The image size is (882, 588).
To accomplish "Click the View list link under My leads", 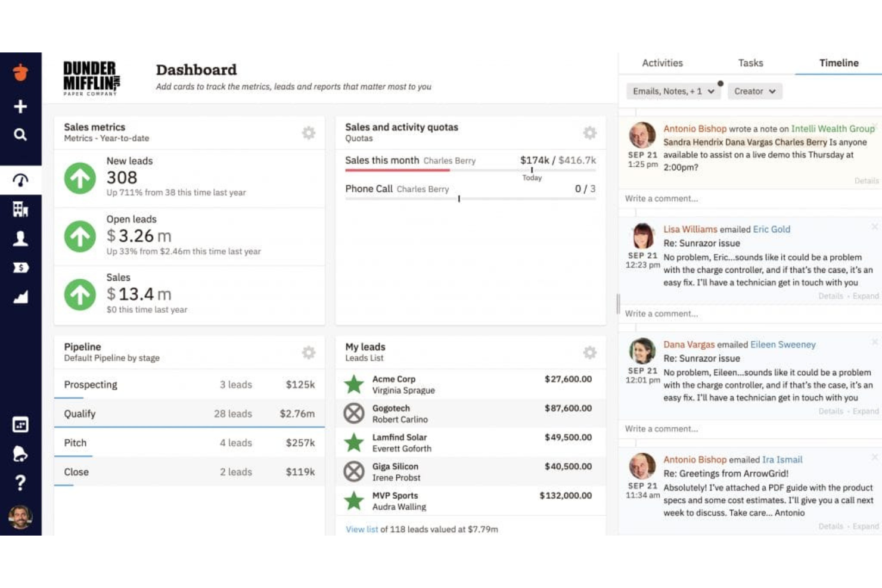I will [x=362, y=529].
